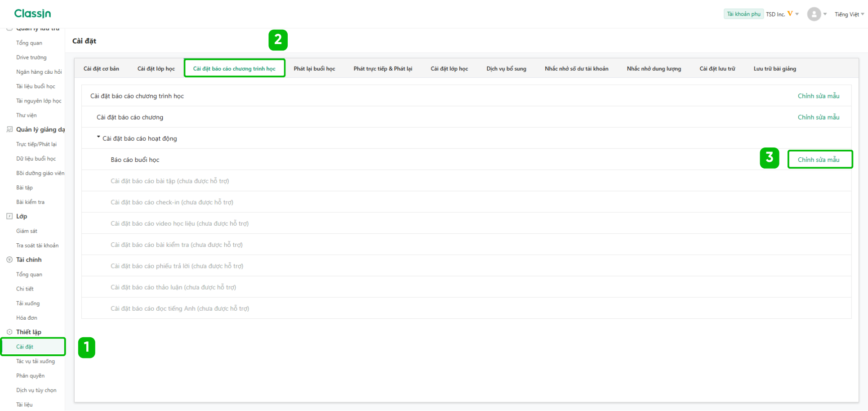Click Cài đặt báo cáo thảo luận row
This screenshot has height=411, width=868.
point(466,287)
